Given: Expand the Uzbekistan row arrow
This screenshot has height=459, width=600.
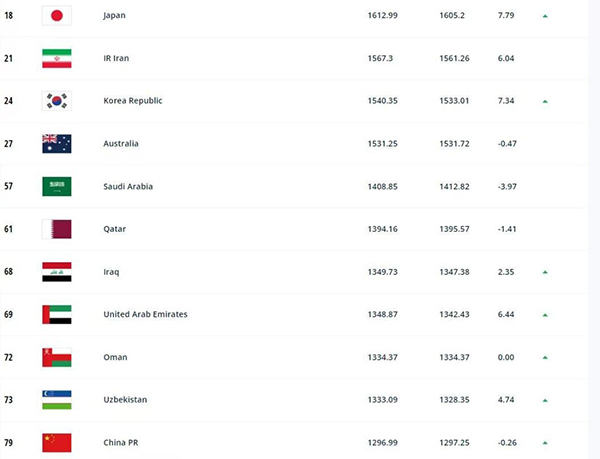Looking at the screenshot, I should tap(545, 399).
